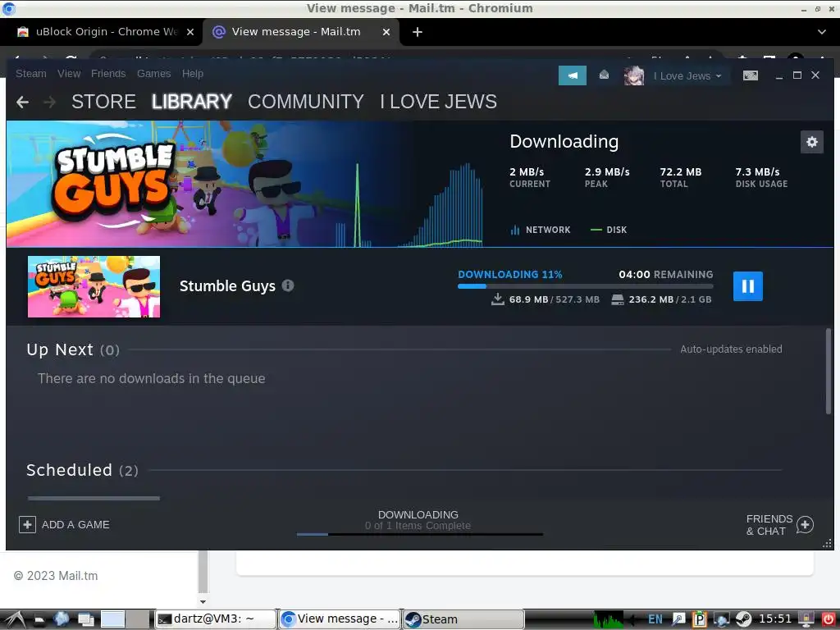Click the downloads page vertical scrollbar
This screenshot has width=840, height=630.
[x=829, y=372]
